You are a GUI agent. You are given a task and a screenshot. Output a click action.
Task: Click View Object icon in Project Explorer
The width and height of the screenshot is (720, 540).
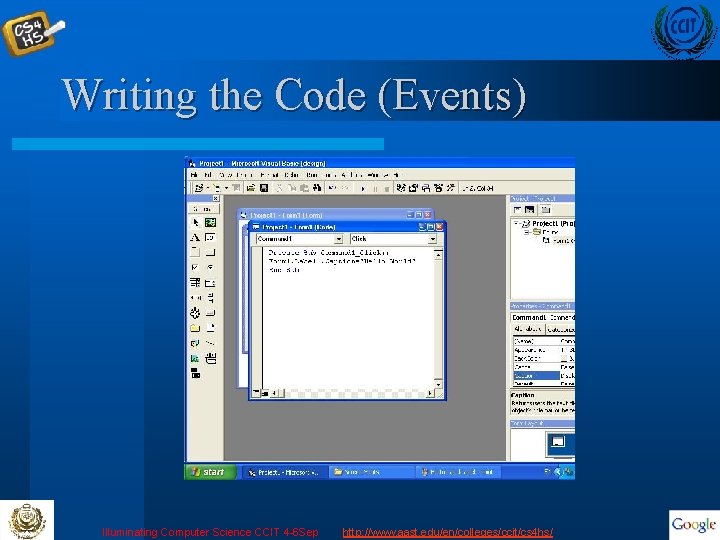(530, 210)
